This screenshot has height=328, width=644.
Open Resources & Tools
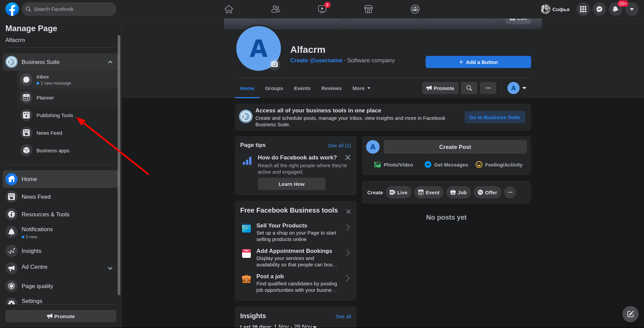pos(60,214)
